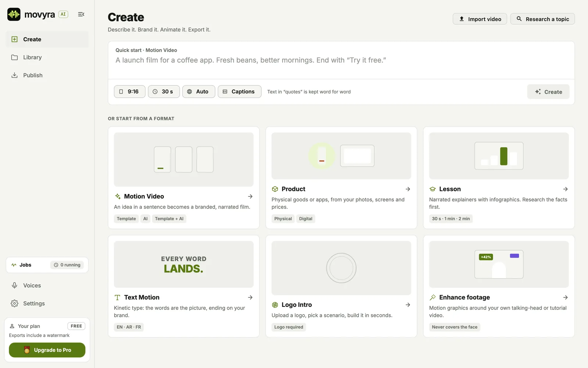This screenshot has width=588, height=368.
Task: Click the EN · AR · FR language tag
Action: 129,327
